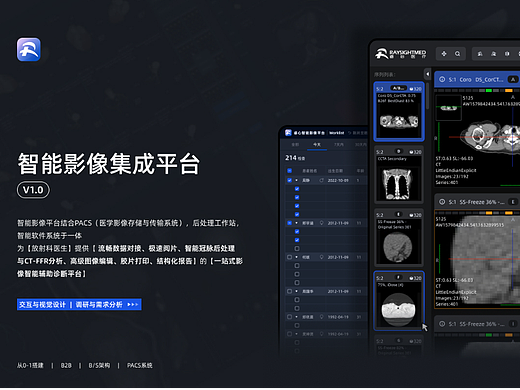Screen dimensions: 520x390
Task: Click the A/B badge on Coro DS_CorCTA thumbnail
Action: tap(399, 88)
